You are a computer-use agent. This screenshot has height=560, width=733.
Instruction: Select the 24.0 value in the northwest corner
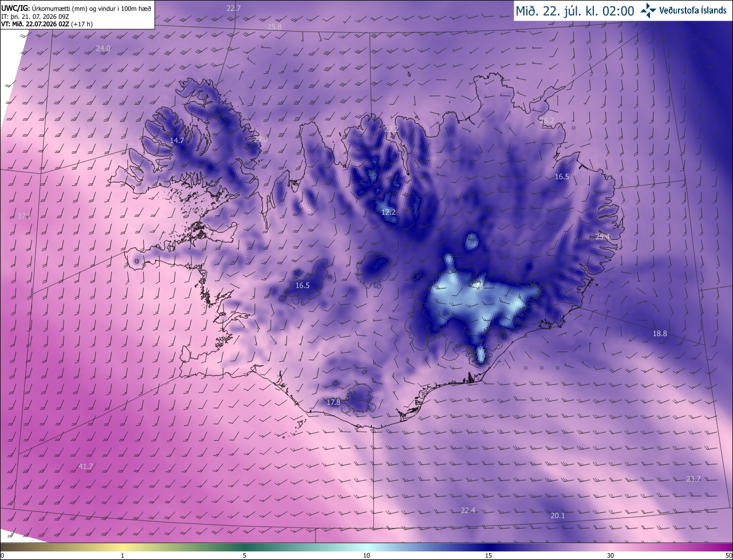(103, 49)
